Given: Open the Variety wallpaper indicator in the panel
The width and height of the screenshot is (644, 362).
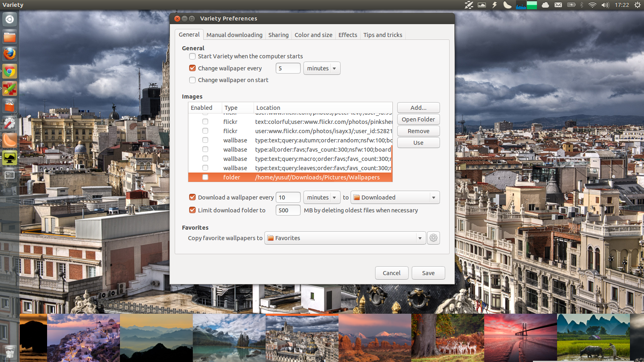Looking at the screenshot, I should tap(481, 5).
